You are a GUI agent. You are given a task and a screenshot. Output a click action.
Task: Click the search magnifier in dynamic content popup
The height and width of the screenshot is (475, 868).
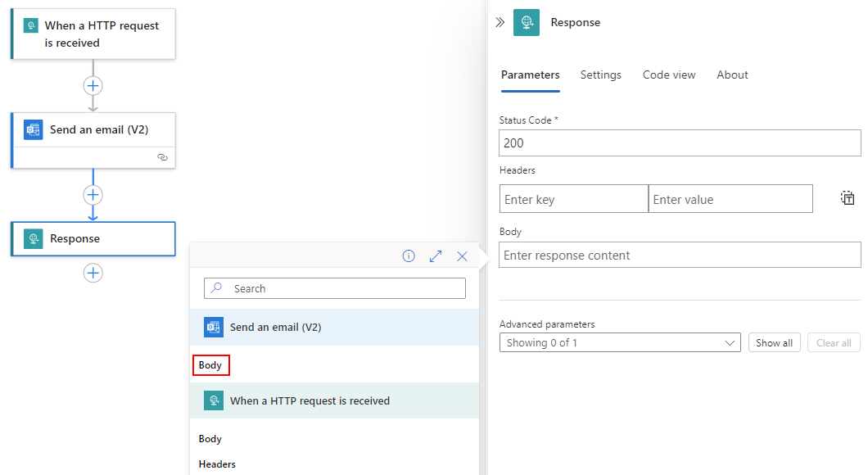click(x=215, y=288)
